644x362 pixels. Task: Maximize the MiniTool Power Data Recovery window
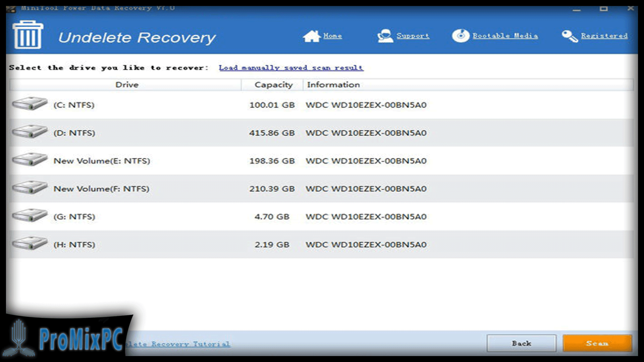[604, 8]
